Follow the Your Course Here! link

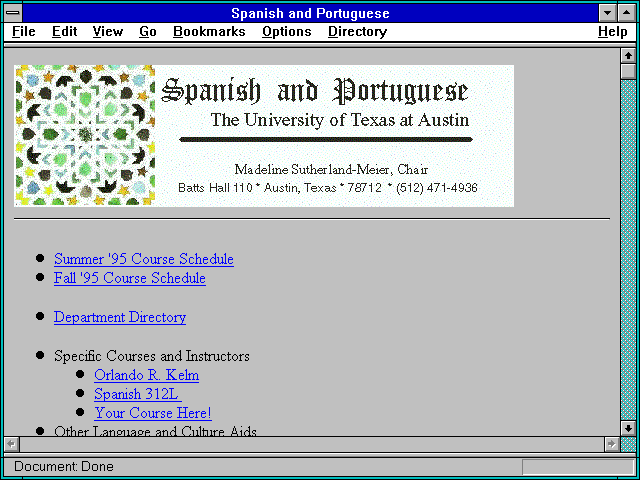pos(153,413)
